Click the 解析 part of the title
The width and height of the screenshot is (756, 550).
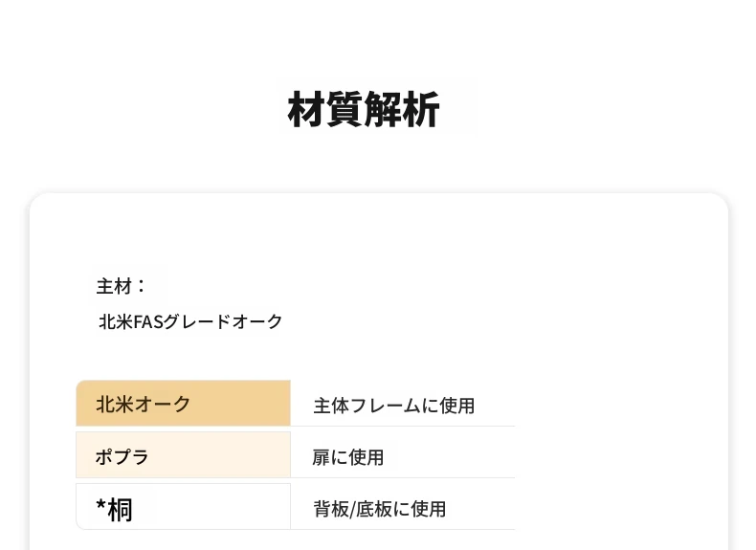(x=402, y=110)
